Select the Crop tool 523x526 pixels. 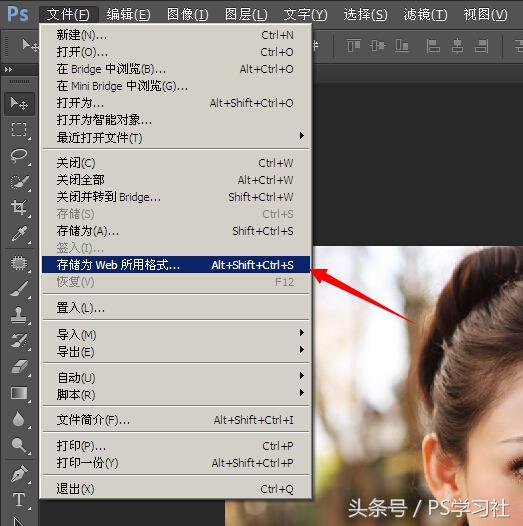(x=19, y=208)
